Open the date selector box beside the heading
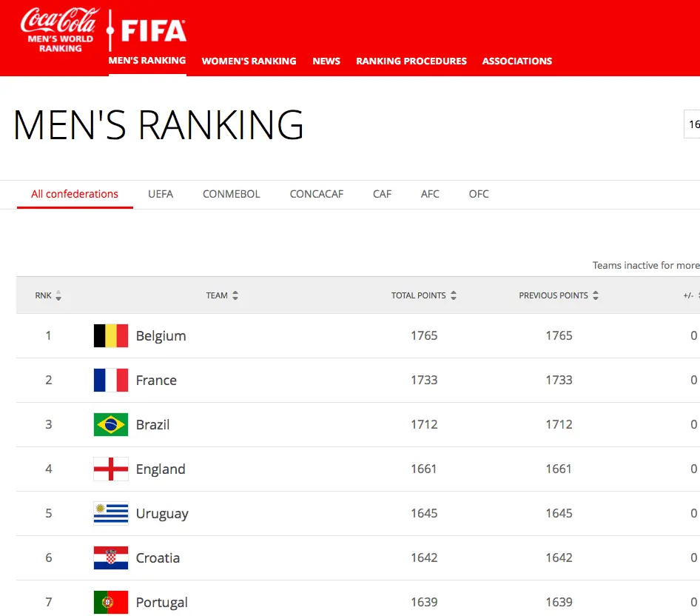 (x=693, y=124)
